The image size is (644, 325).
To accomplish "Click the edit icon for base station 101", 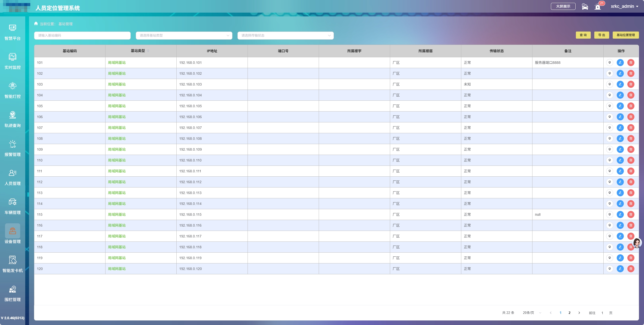I will coord(620,63).
